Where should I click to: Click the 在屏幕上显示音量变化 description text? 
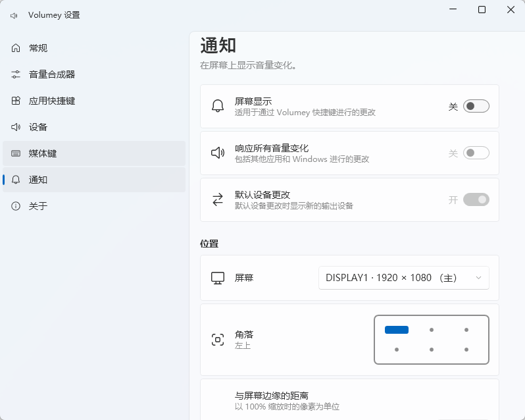249,65
